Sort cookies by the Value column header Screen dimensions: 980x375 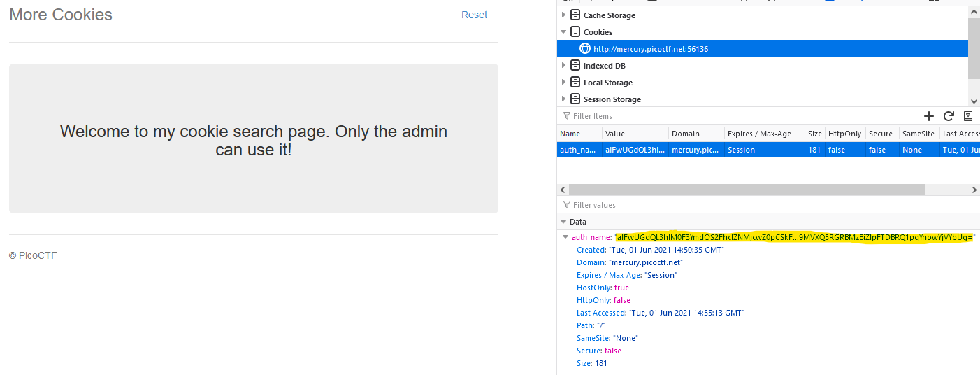point(635,134)
